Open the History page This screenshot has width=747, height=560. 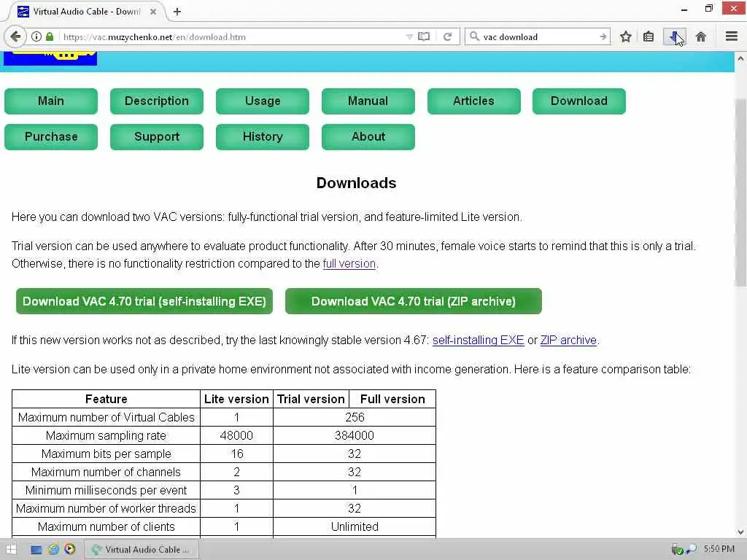coord(263,136)
